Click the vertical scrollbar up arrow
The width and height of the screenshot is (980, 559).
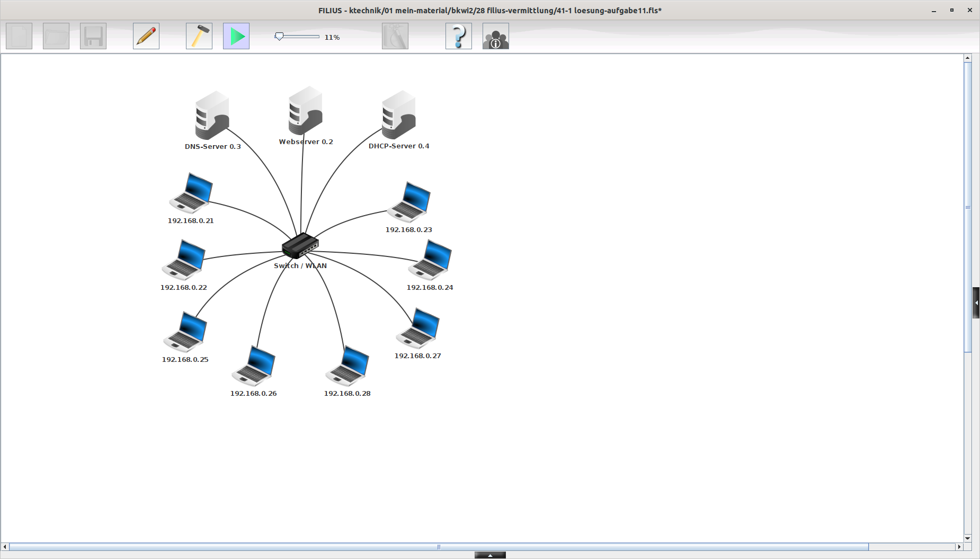click(968, 58)
